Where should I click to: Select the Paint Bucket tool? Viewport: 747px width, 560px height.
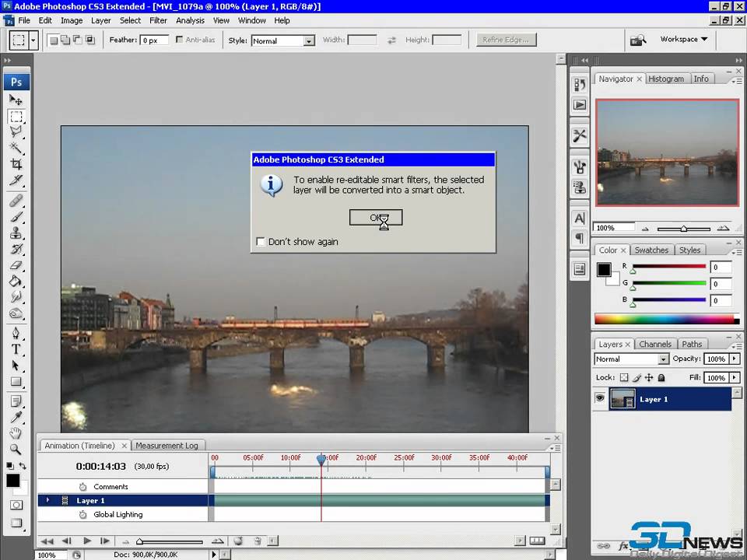pyautogui.click(x=16, y=282)
